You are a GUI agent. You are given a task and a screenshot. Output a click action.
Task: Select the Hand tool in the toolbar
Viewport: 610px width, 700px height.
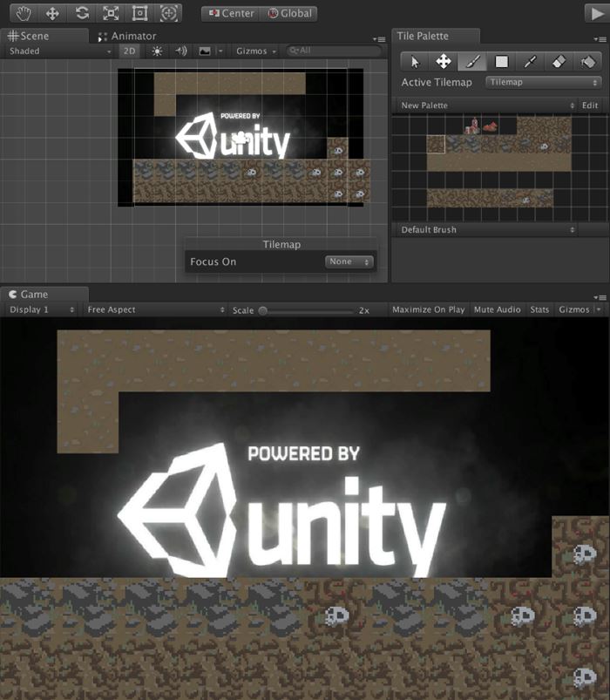pos(23,13)
